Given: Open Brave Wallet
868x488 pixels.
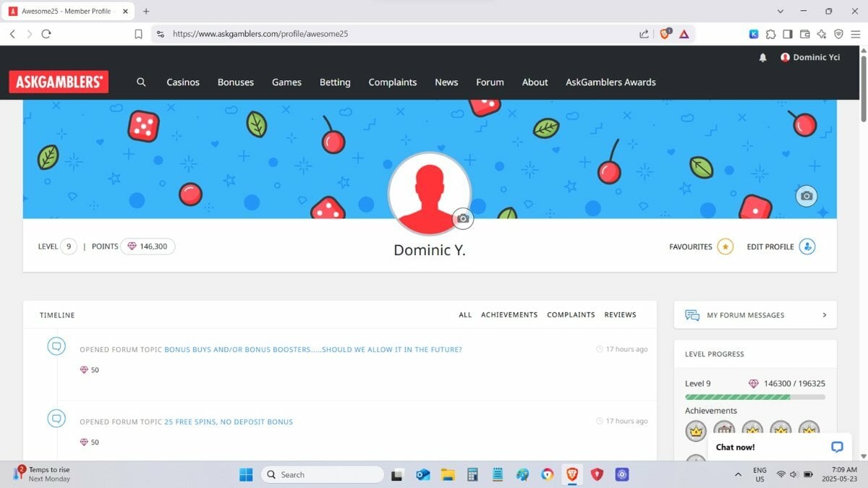Looking at the screenshot, I should pyautogui.click(x=804, y=34).
